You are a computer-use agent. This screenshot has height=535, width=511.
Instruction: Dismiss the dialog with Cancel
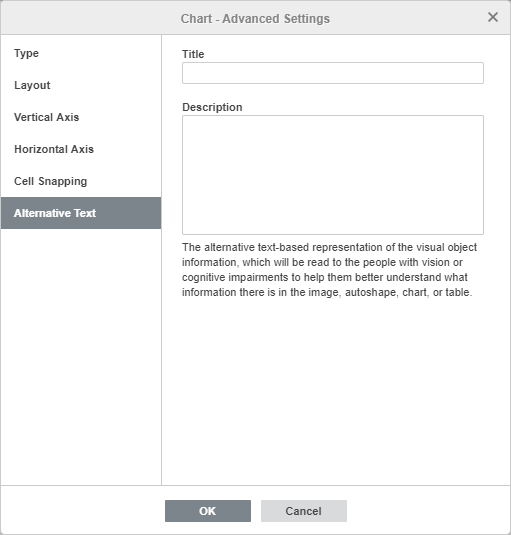(x=304, y=511)
